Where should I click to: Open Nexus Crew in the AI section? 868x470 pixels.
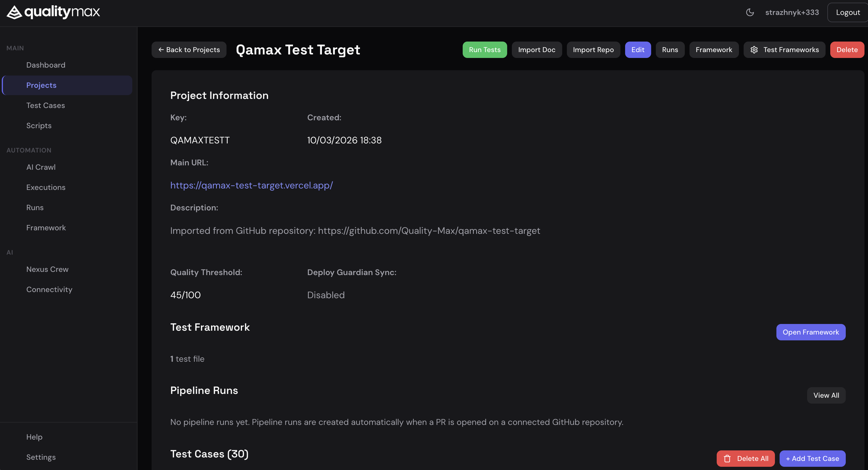tap(47, 269)
